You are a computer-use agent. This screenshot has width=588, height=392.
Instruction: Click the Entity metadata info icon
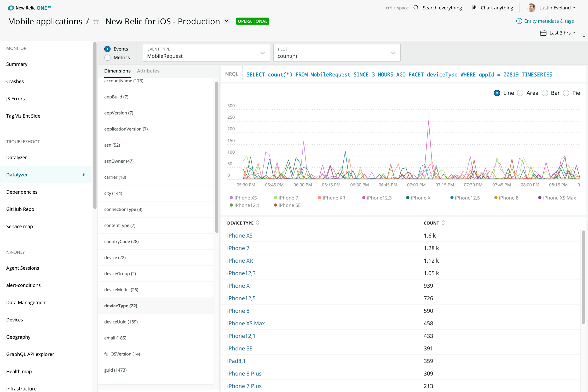(x=519, y=21)
